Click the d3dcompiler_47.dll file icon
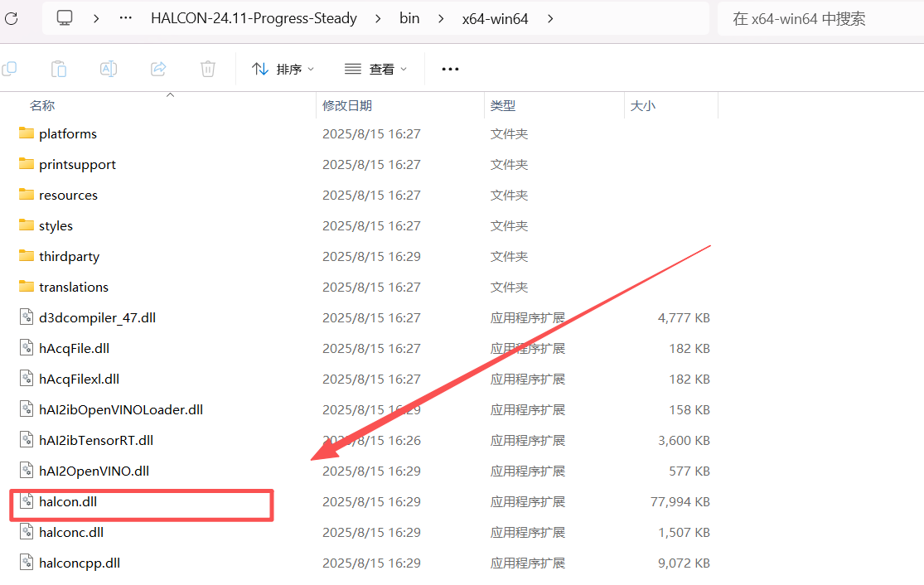The width and height of the screenshot is (924, 585). [27, 317]
